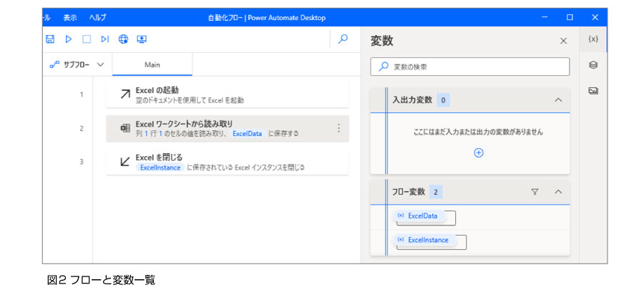Select the Excel の起動 action
Screen dimensions: 644x295
pyautogui.click(x=227, y=95)
